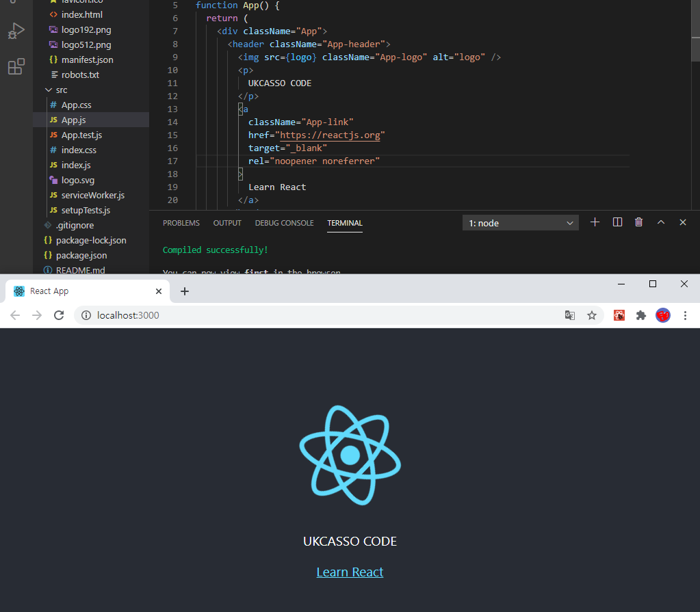Reload the localhost page
The image size is (700, 612).
59,315
